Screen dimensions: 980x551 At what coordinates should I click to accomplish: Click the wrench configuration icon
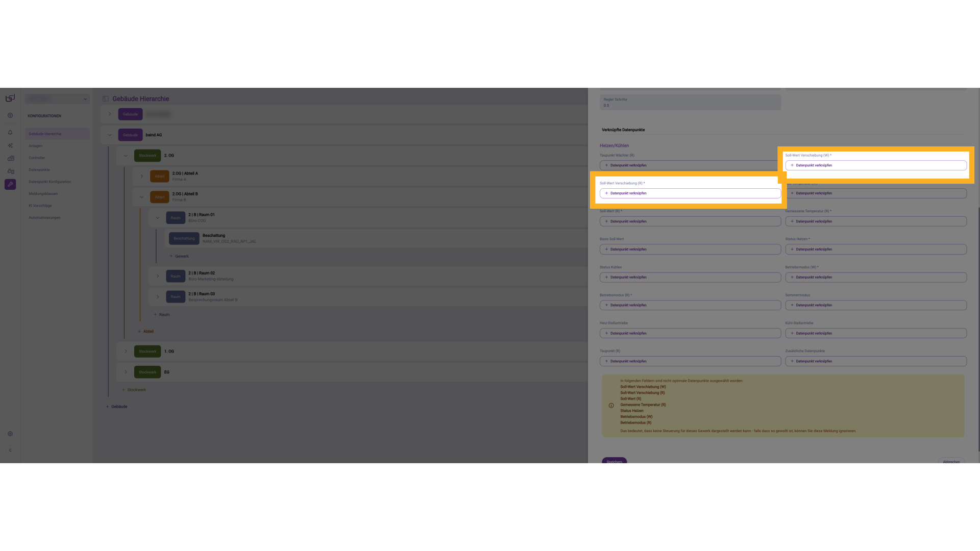pos(10,184)
